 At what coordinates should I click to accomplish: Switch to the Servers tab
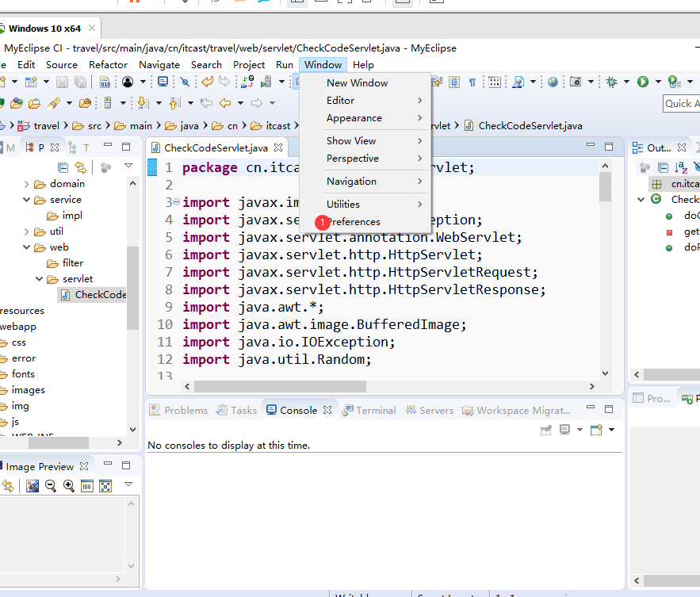[430, 411]
